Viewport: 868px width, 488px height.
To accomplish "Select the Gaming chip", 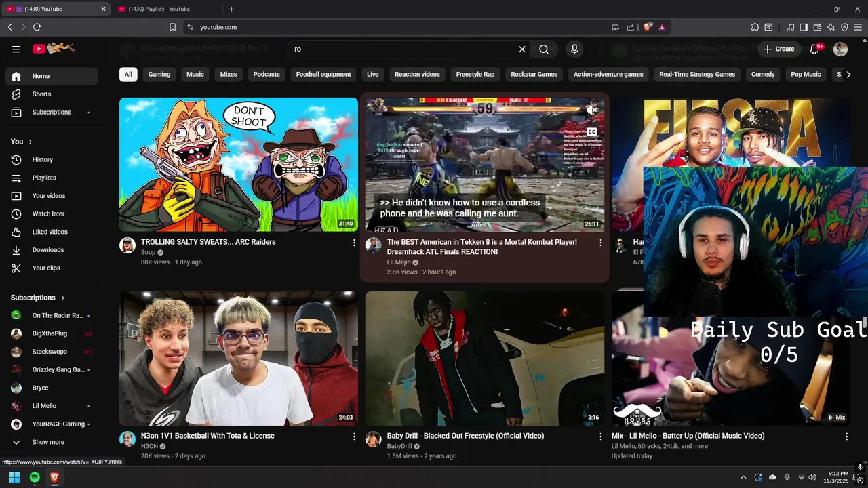I will click(x=159, y=75).
